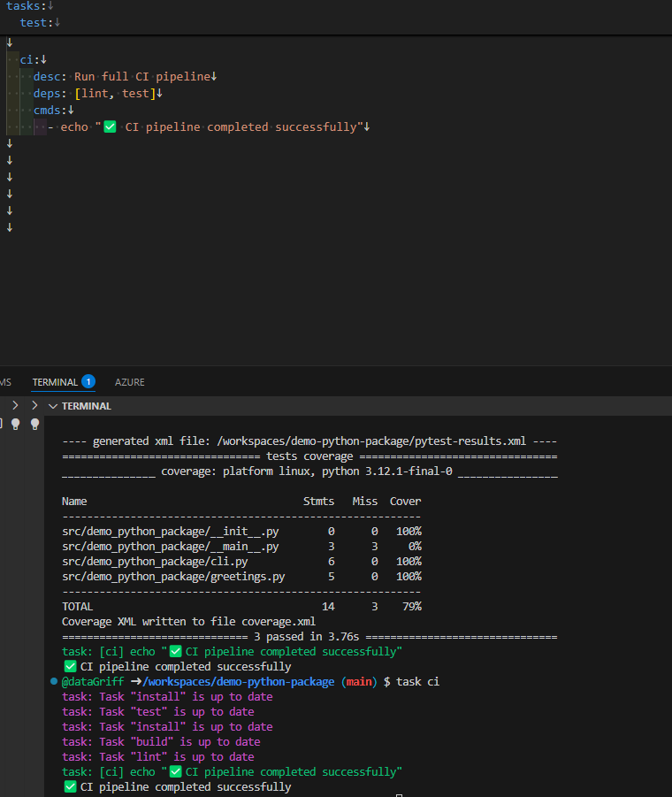Image resolution: width=672 pixels, height=797 pixels.
Task: Click '3 passed in 3.76s' summary text
Action: point(306,637)
